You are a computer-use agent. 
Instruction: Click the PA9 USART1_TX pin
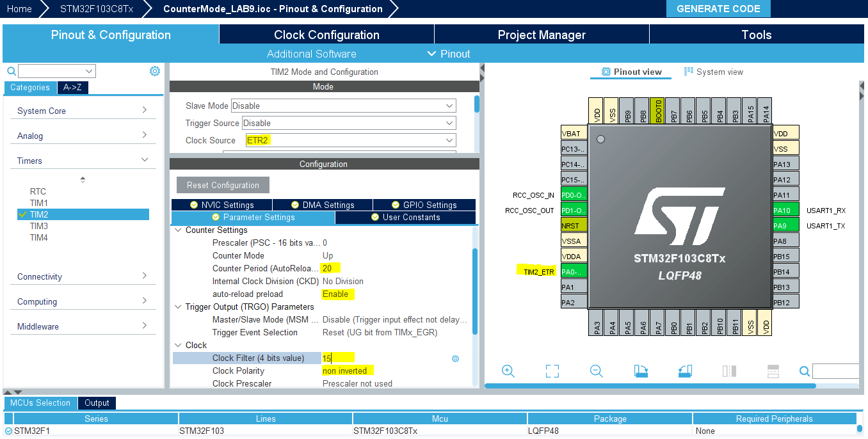786,225
